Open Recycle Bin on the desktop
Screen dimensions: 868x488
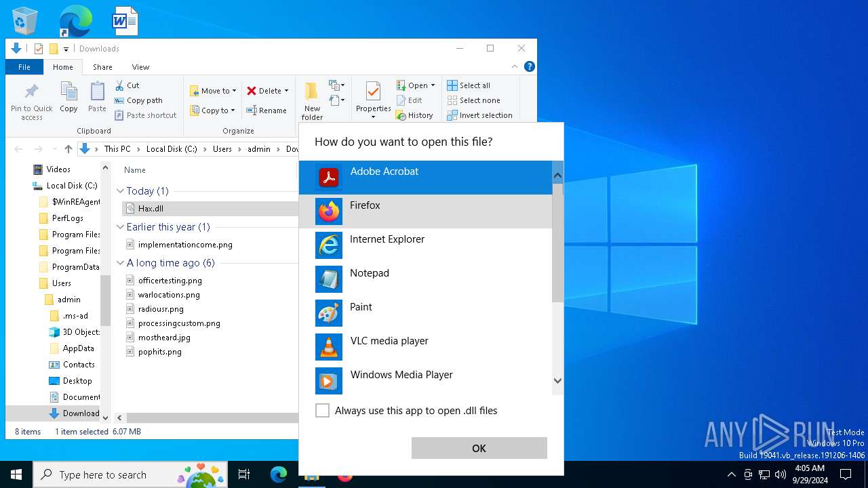(25, 20)
